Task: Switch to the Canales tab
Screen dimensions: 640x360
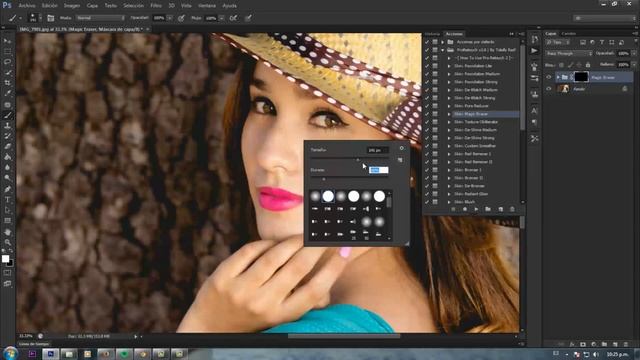Action: click(569, 33)
